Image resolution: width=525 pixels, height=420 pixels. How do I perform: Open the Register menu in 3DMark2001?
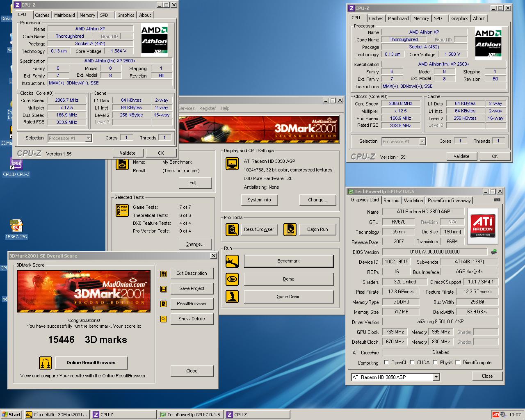(208, 108)
